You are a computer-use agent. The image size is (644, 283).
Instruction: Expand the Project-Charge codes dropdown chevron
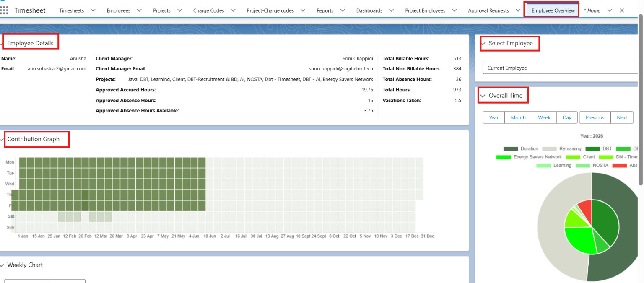coord(303,10)
